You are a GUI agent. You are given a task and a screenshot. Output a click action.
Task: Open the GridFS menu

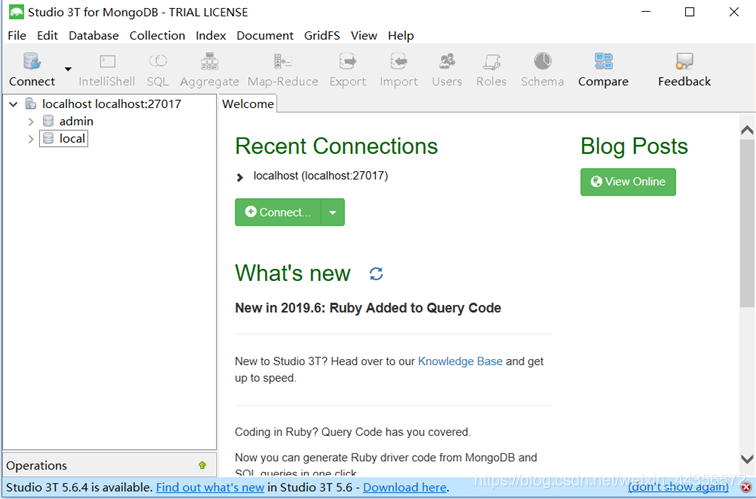click(x=322, y=36)
